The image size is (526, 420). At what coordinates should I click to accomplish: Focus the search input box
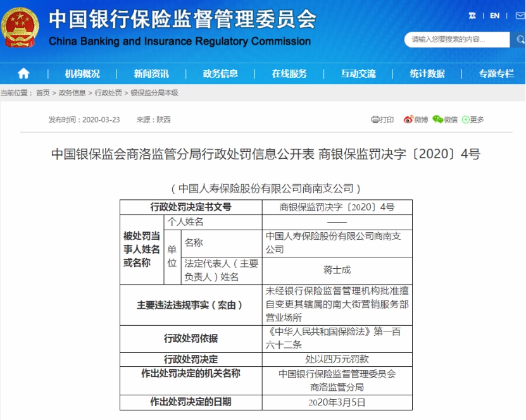[457, 40]
